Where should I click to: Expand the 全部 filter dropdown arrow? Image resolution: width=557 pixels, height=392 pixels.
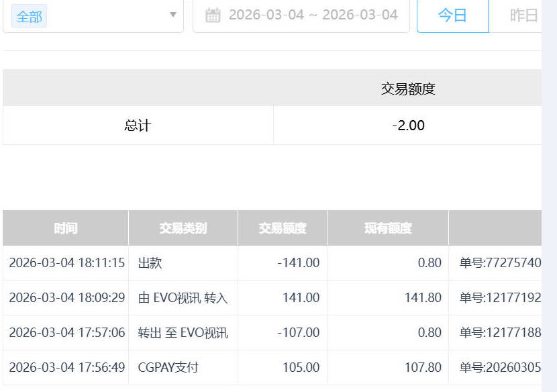[x=172, y=15]
